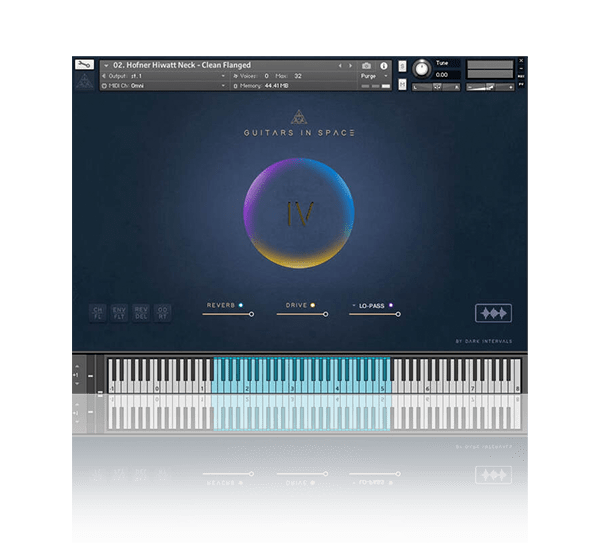Open the MIDI Ch Omni dropdown
The height and width of the screenshot is (543, 600).
(x=165, y=86)
